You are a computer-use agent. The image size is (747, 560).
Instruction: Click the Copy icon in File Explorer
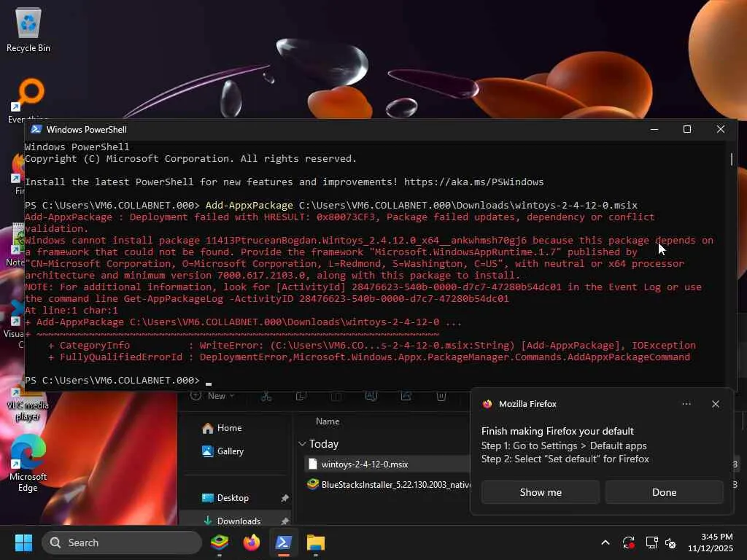tap(301, 396)
